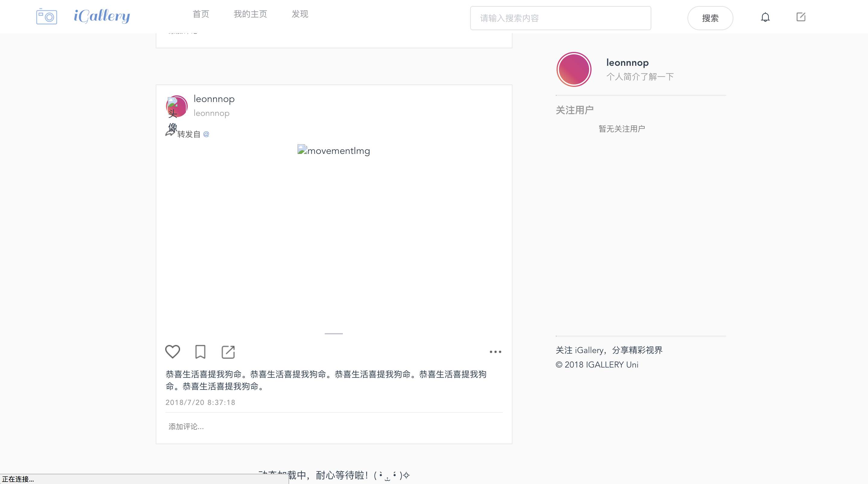The image size is (868, 484).
Task: Open the large leonnnop sidebar avatar
Action: point(574,69)
